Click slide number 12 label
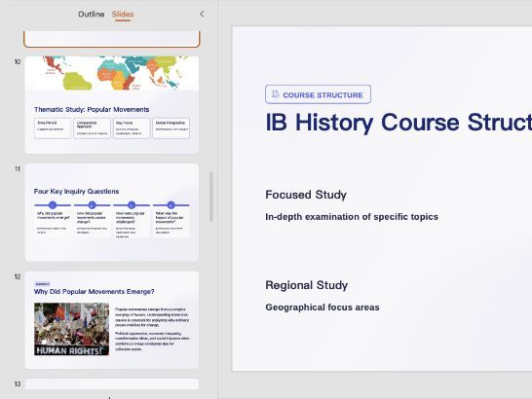 18,276
